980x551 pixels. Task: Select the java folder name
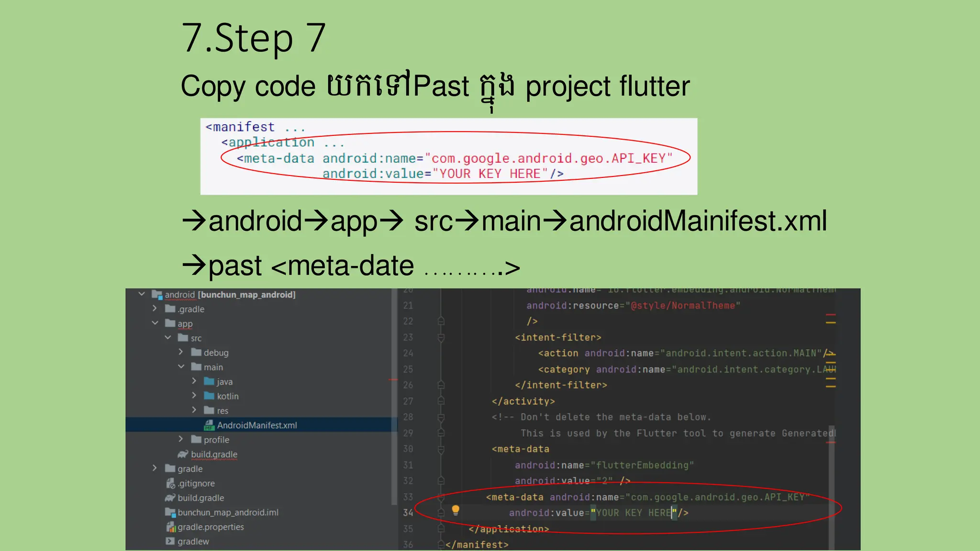pyautogui.click(x=224, y=382)
